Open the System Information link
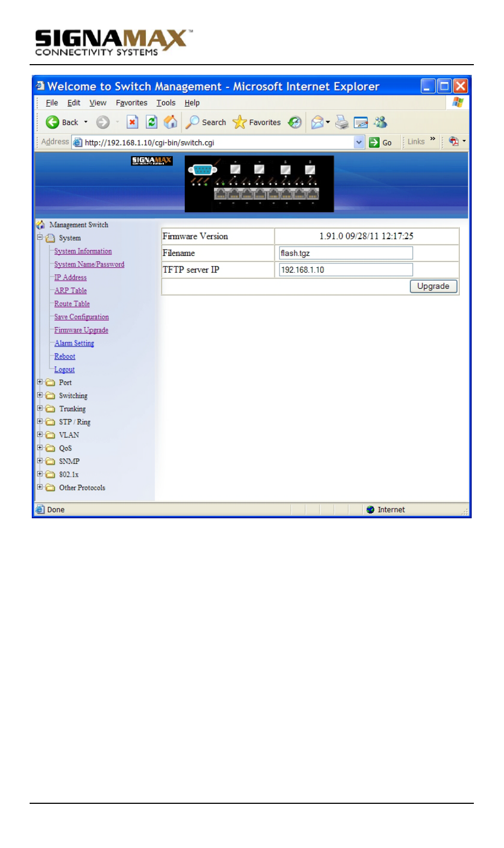The width and height of the screenshot is (504, 848). [x=83, y=251]
